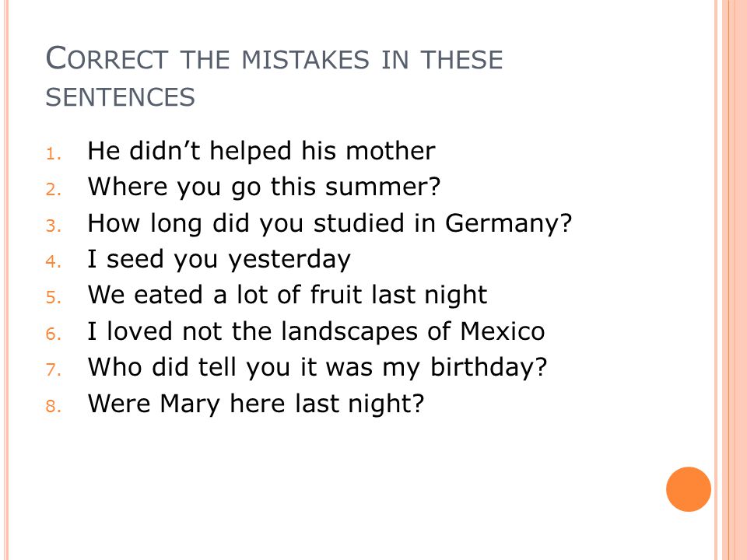Click the orange circle decoration
Image resolution: width=747 pixels, height=560 pixels.
tap(689, 489)
